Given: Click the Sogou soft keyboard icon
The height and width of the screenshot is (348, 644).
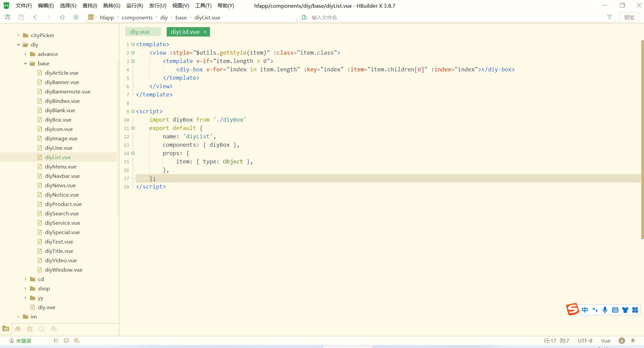Looking at the screenshot, I should pos(615,310).
